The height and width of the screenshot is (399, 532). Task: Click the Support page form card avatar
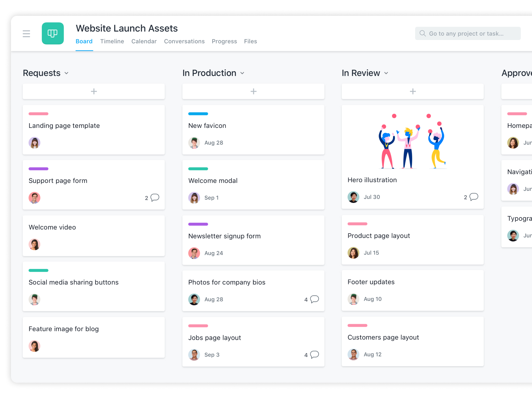34,197
